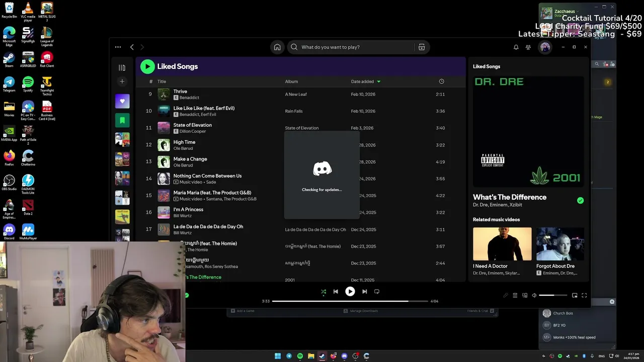Sort by Title column header

coord(162,81)
